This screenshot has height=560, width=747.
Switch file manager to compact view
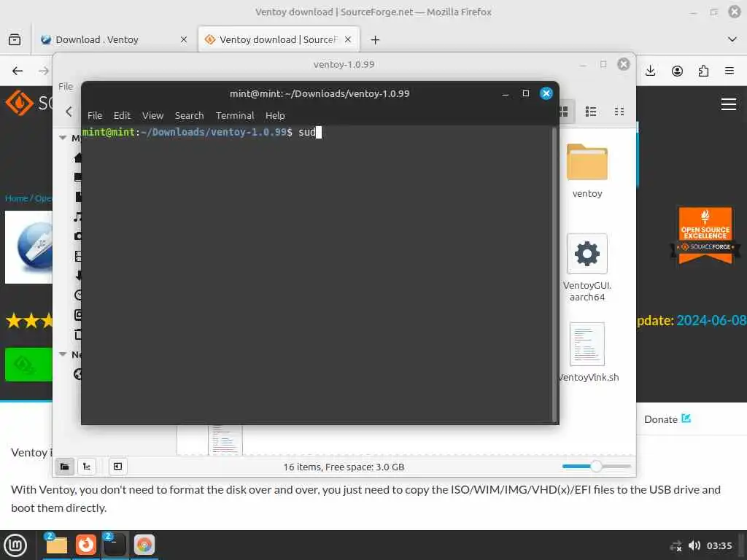click(x=619, y=112)
